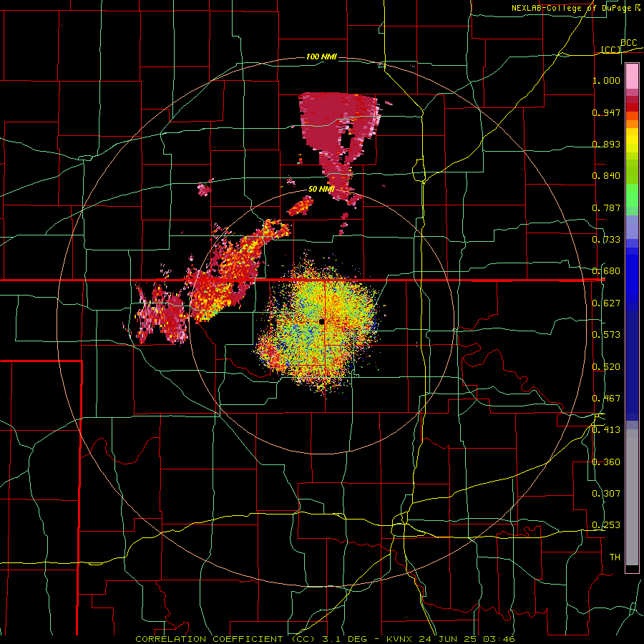Select the 1.000 scale value

pyautogui.click(x=606, y=80)
